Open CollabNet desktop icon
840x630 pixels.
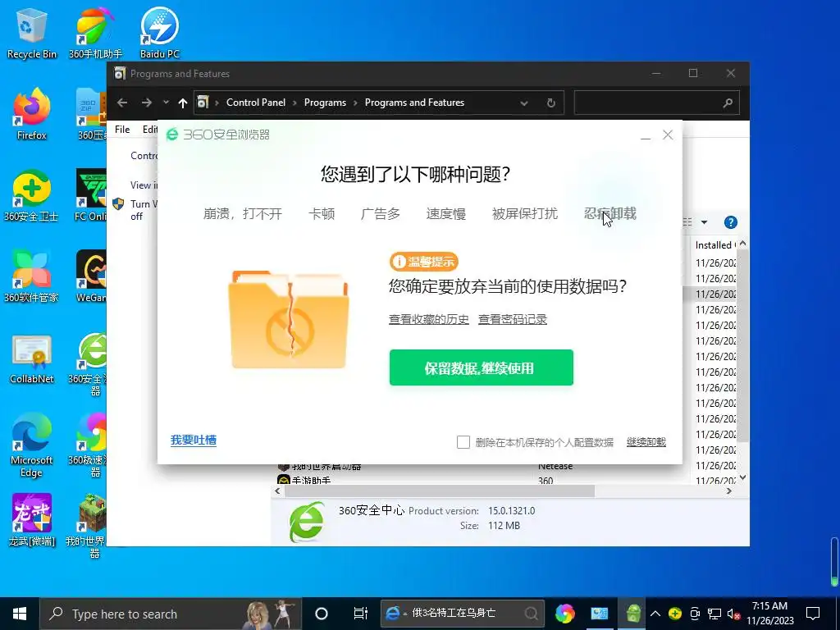[32, 358]
